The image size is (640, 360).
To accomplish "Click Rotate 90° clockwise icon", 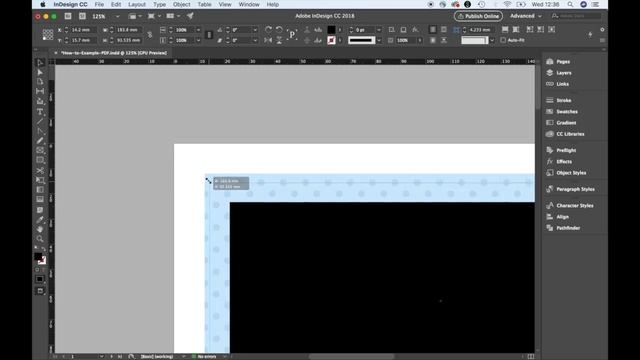I will (268, 30).
